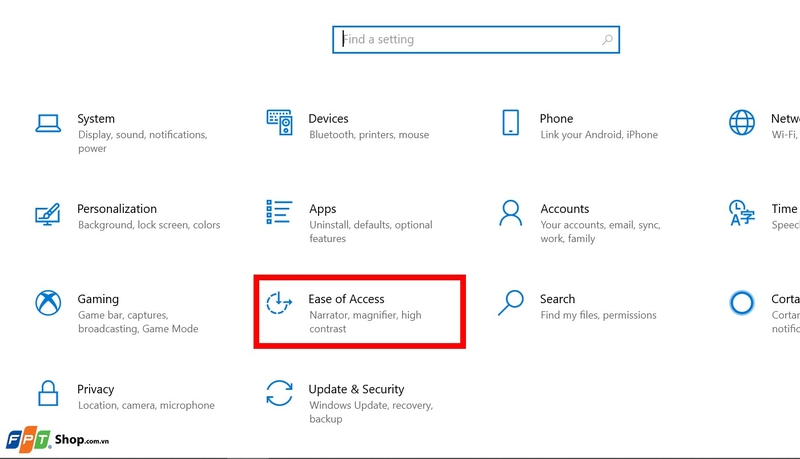
Task: Click the Personalization paintbrush icon
Action: (x=48, y=214)
